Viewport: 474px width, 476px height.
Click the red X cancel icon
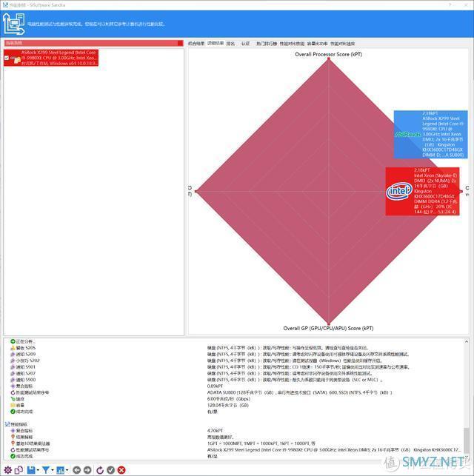(x=121, y=470)
